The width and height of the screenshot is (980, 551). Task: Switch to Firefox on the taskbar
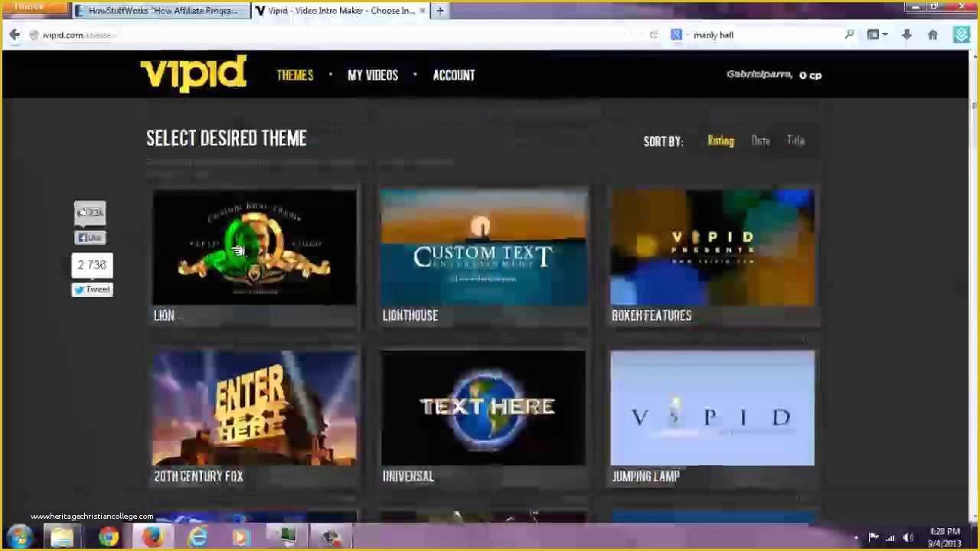152,537
